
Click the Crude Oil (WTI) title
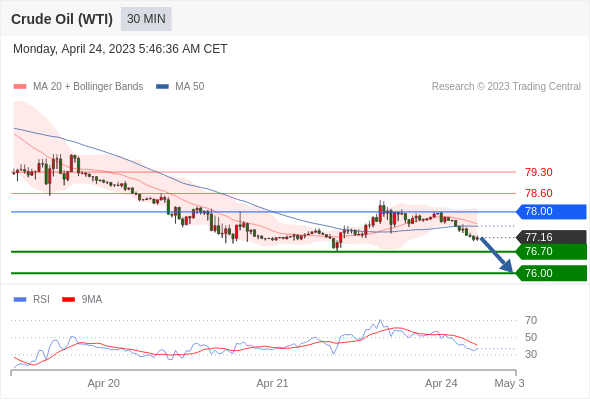coord(62,19)
